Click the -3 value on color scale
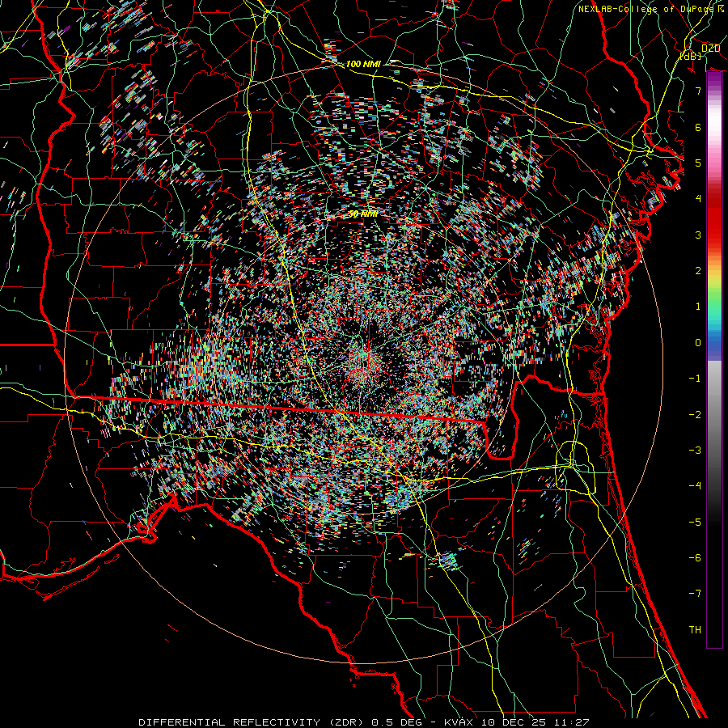The image size is (728, 728). (695, 451)
